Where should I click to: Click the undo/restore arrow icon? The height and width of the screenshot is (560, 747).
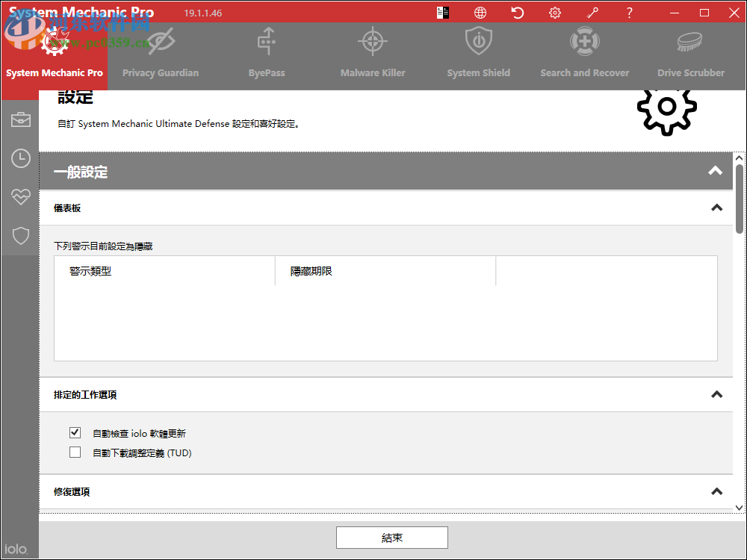point(518,13)
